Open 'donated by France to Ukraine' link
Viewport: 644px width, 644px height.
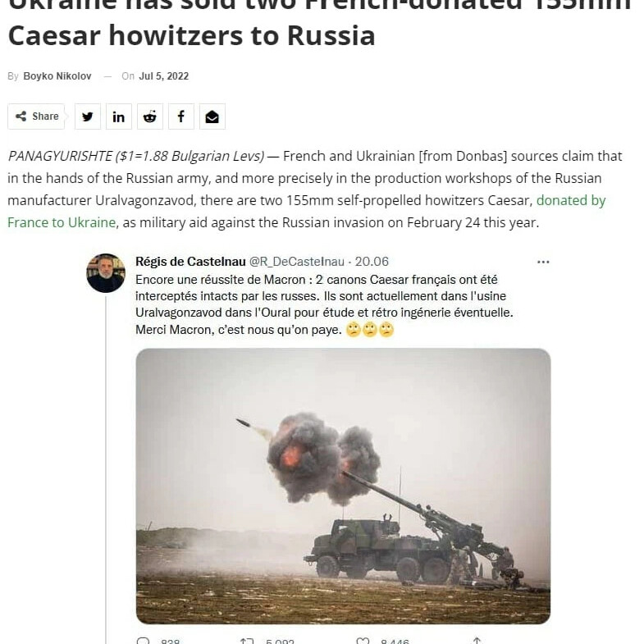306,211
